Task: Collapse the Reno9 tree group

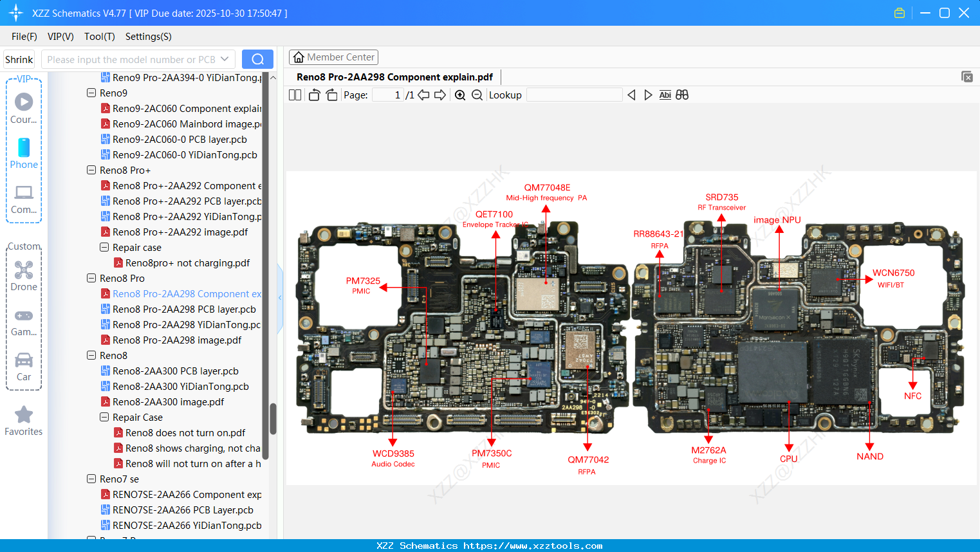Action: point(91,93)
